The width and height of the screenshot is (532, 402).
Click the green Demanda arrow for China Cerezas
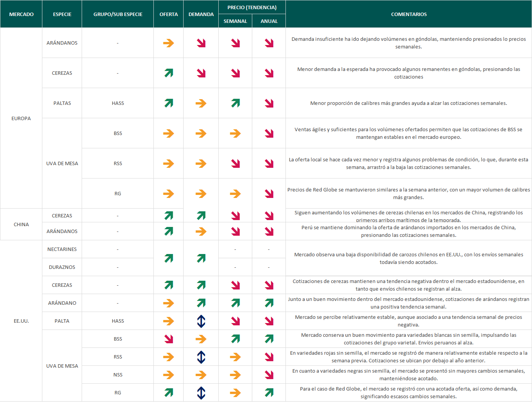201,215
